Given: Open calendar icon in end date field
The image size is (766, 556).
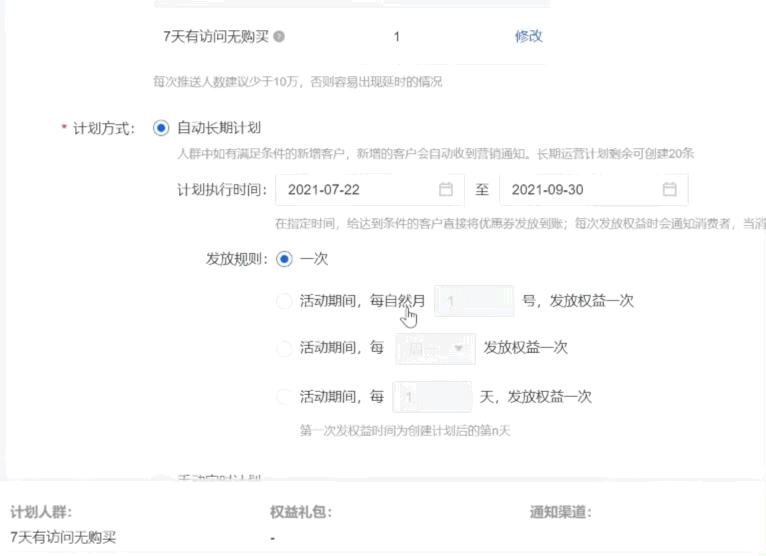Looking at the screenshot, I should 669,189.
